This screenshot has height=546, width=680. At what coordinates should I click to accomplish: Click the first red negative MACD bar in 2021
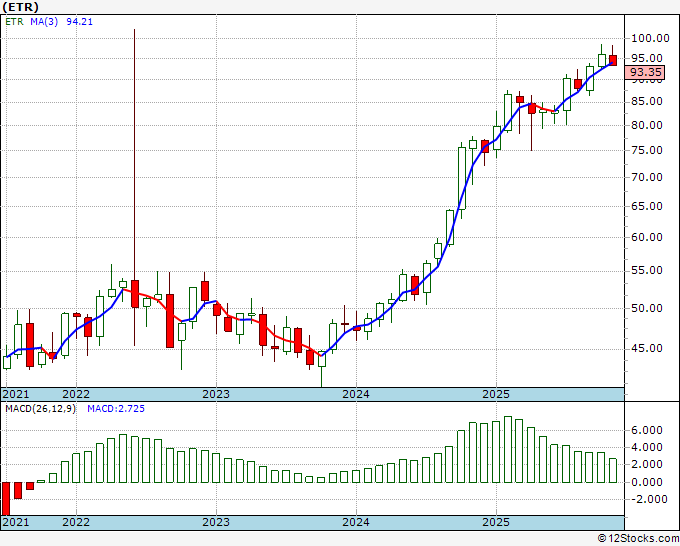pos(6,498)
